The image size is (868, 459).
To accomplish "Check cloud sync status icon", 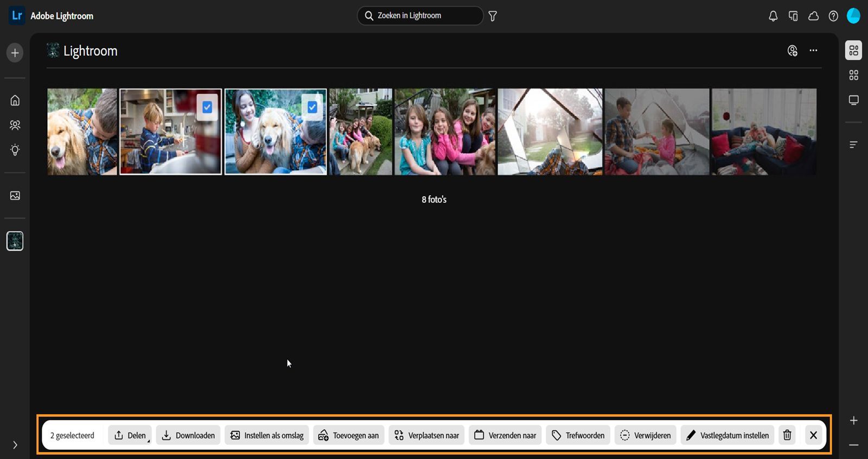I will (x=813, y=16).
